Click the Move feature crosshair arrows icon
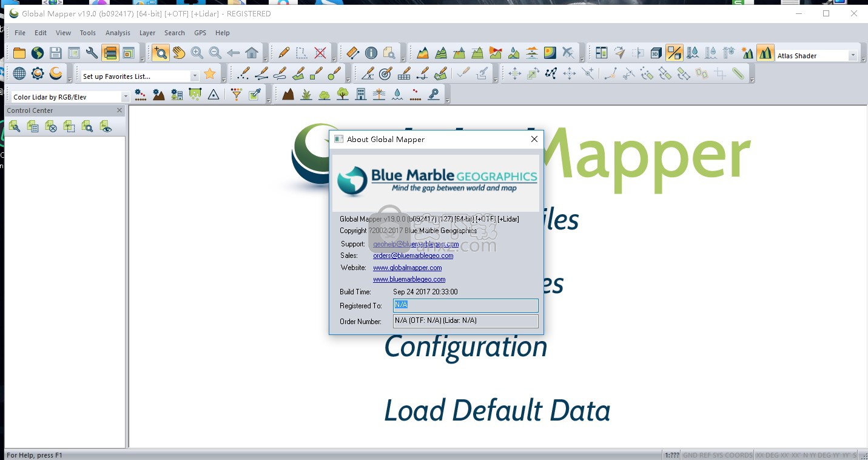 point(514,74)
